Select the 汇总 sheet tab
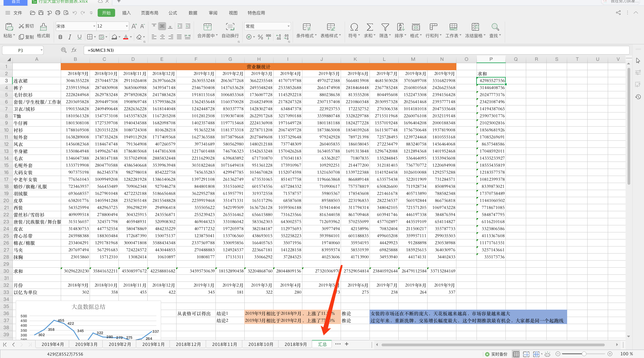 click(322, 344)
